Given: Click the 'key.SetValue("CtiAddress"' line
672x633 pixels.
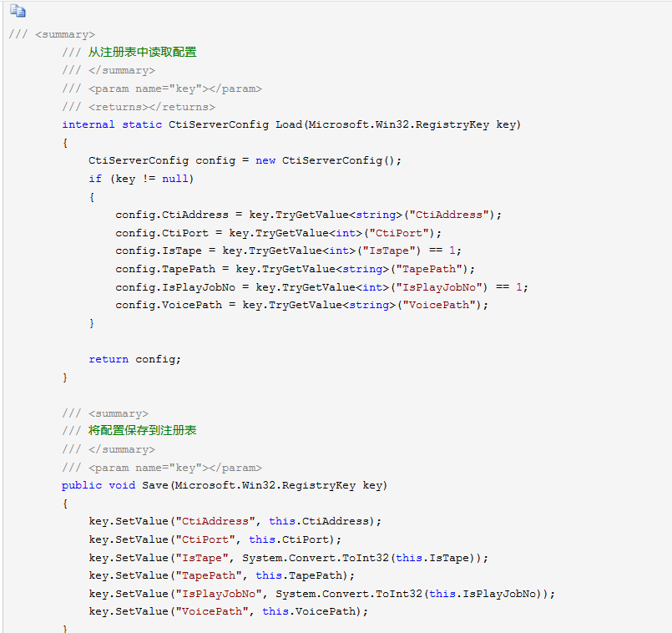Looking at the screenshot, I should coord(235,521).
